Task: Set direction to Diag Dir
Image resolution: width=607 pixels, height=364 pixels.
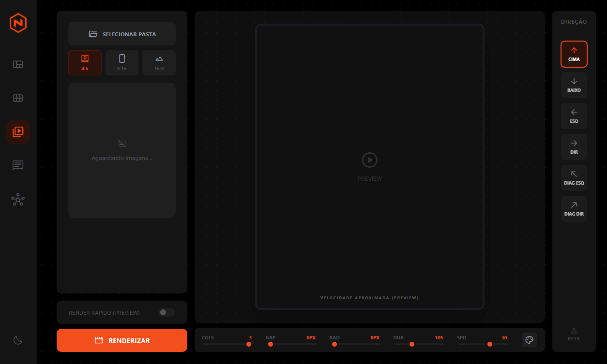Action: coord(574,209)
